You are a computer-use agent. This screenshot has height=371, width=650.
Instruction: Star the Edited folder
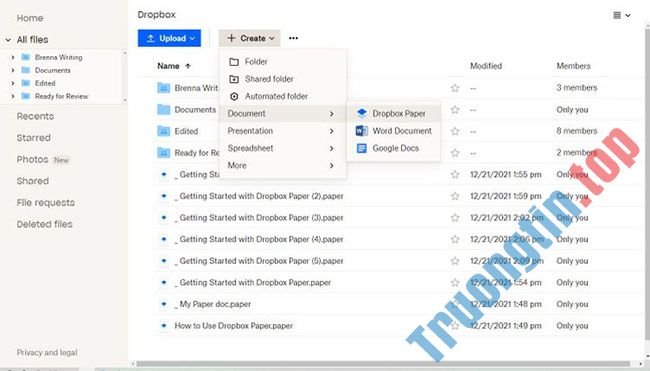coord(455,131)
